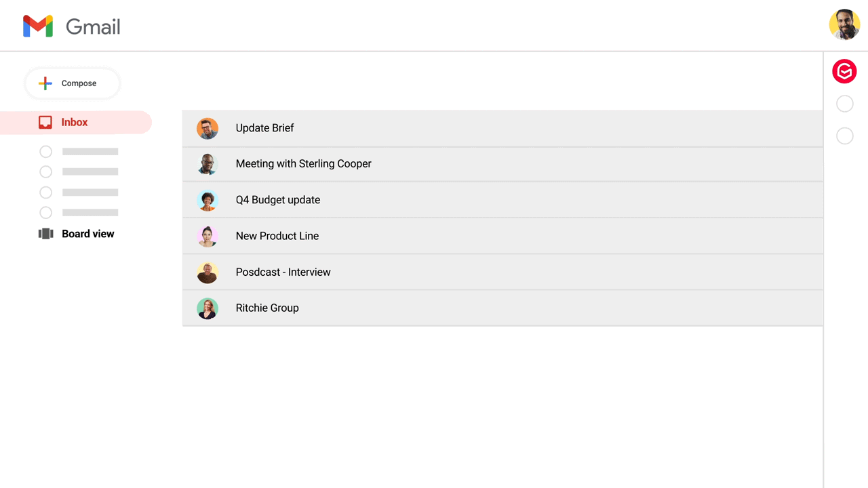Click the colorful plus Compose icon
Viewport: 868px width, 488px height.
coord(45,83)
